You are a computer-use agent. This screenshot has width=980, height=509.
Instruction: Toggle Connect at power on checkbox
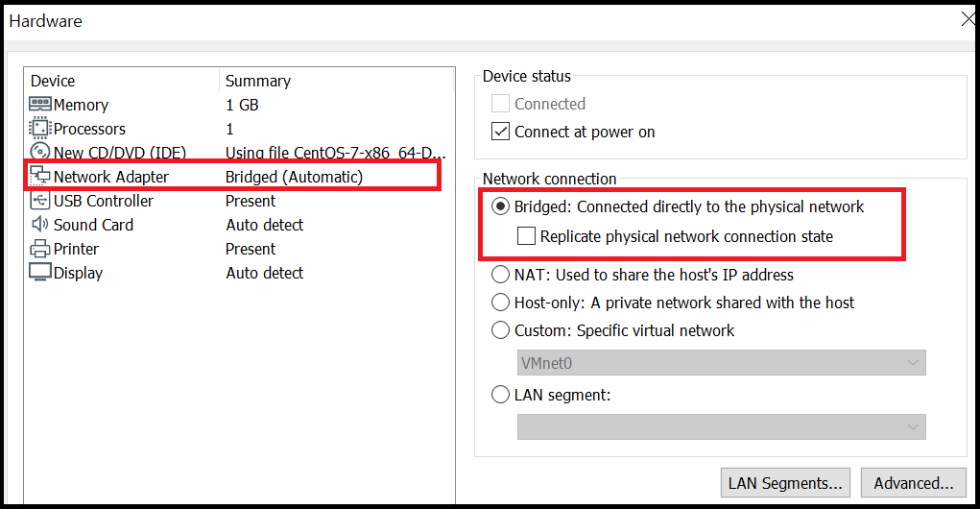click(500, 132)
